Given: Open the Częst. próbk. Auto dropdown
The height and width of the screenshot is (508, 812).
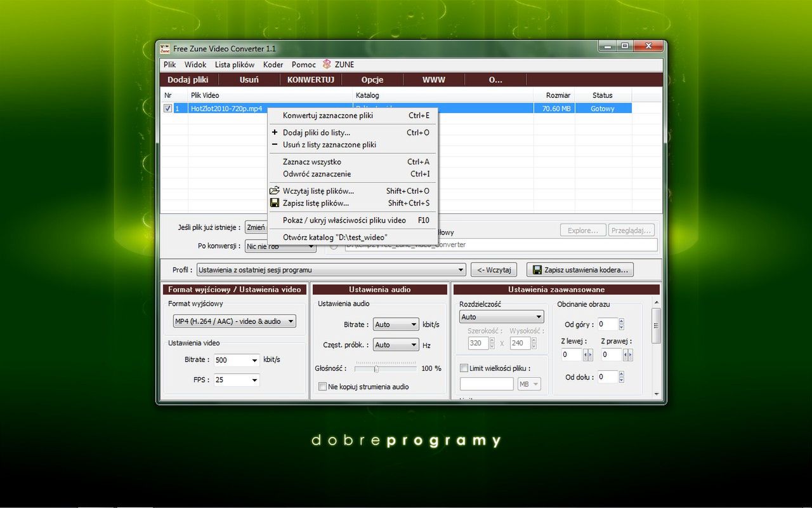Looking at the screenshot, I should 396,345.
